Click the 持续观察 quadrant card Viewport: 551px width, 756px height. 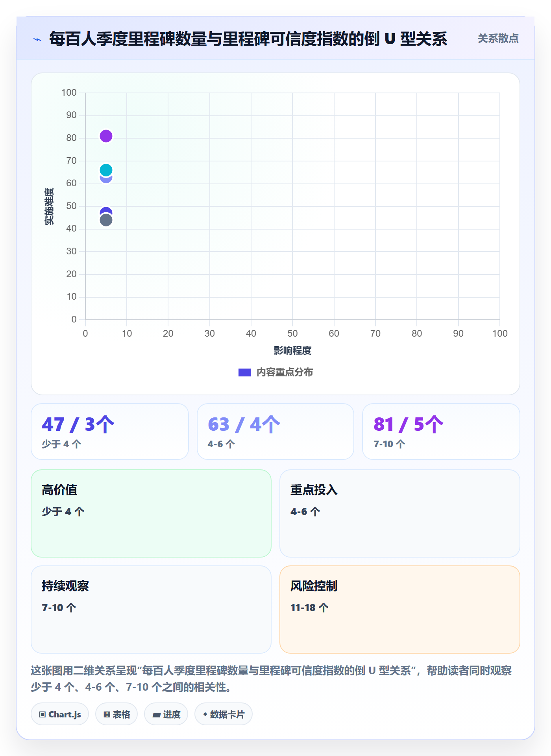pos(151,610)
